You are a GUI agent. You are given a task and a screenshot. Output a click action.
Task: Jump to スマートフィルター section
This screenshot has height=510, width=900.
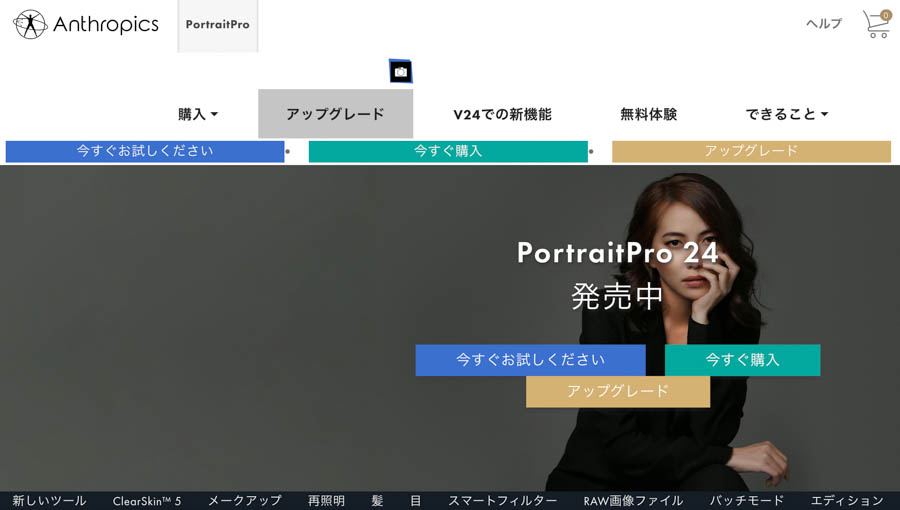pos(502,501)
